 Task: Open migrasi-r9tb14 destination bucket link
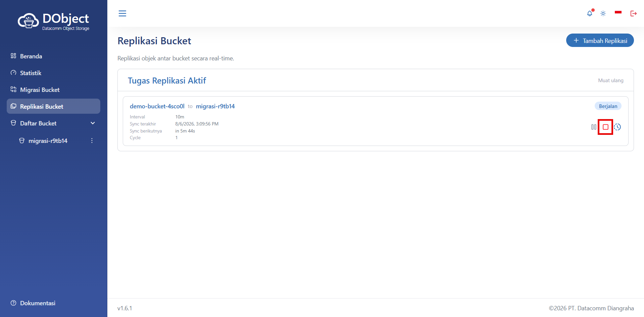point(215,106)
